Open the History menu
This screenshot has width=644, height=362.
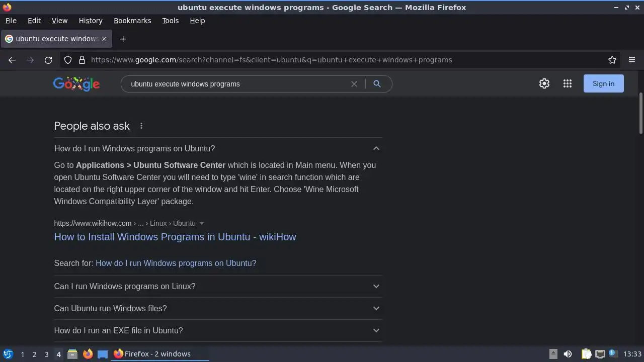tap(91, 21)
